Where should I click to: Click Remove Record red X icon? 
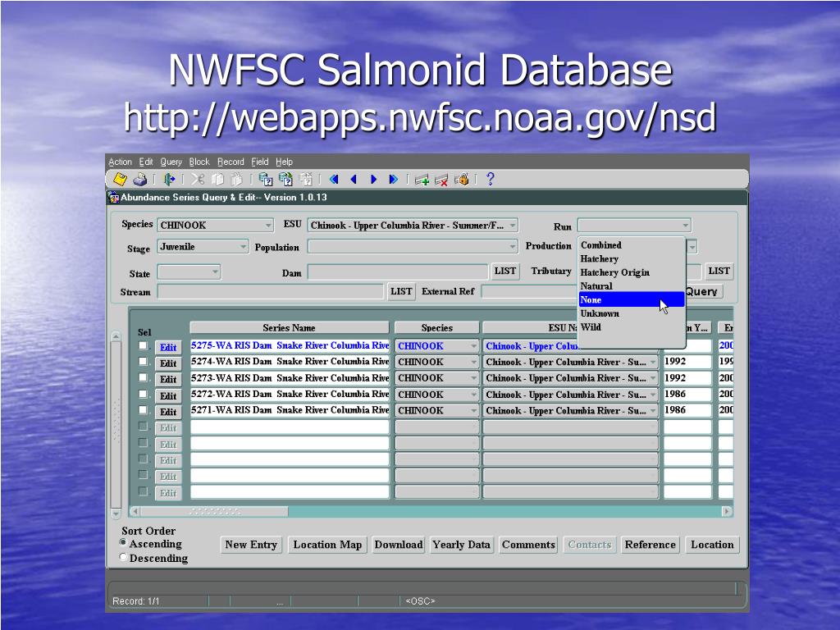click(441, 180)
